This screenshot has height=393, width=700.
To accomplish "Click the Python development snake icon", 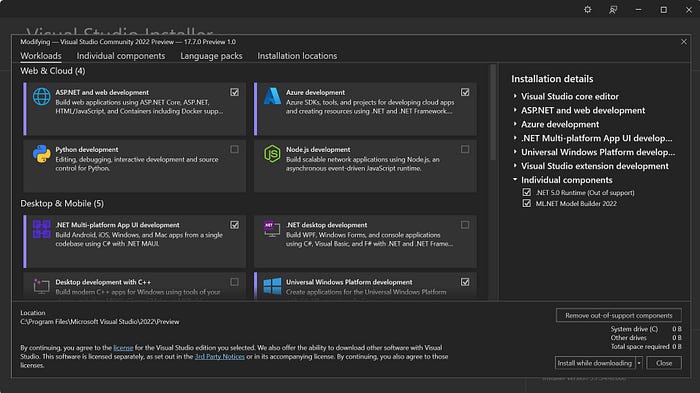I will click(x=42, y=154).
